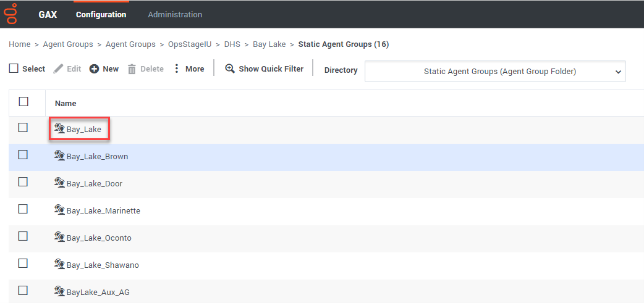The height and width of the screenshot is (303, 644).
Task: Click the Show Quick Filter magnifier icon
Action: click(x=230, y=69)
